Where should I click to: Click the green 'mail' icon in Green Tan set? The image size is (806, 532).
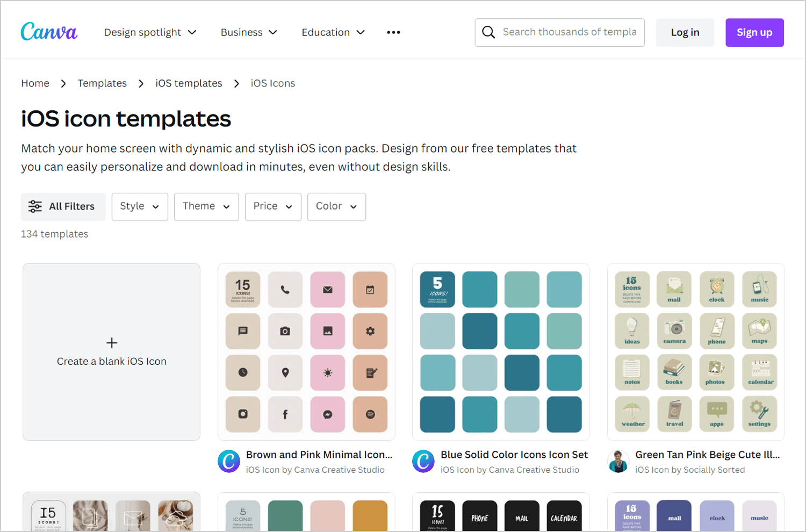tap(674, 290)
